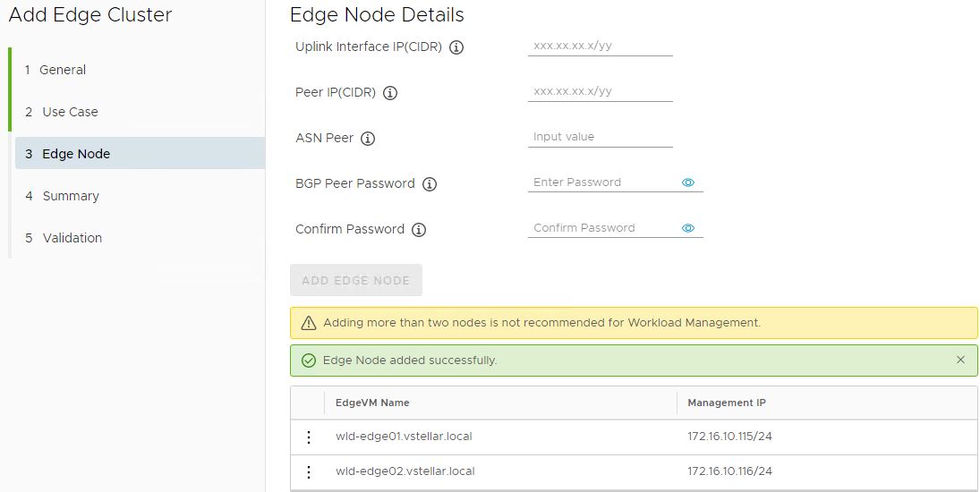
Task: Show BGP Peer Password with eye icon
Action: (x=688, y=182)
